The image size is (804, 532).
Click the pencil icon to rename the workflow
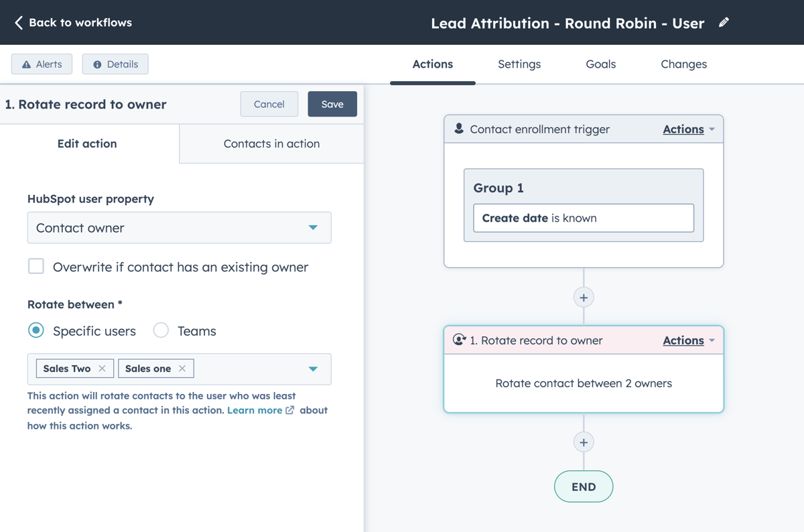click(x=724, y=23)
